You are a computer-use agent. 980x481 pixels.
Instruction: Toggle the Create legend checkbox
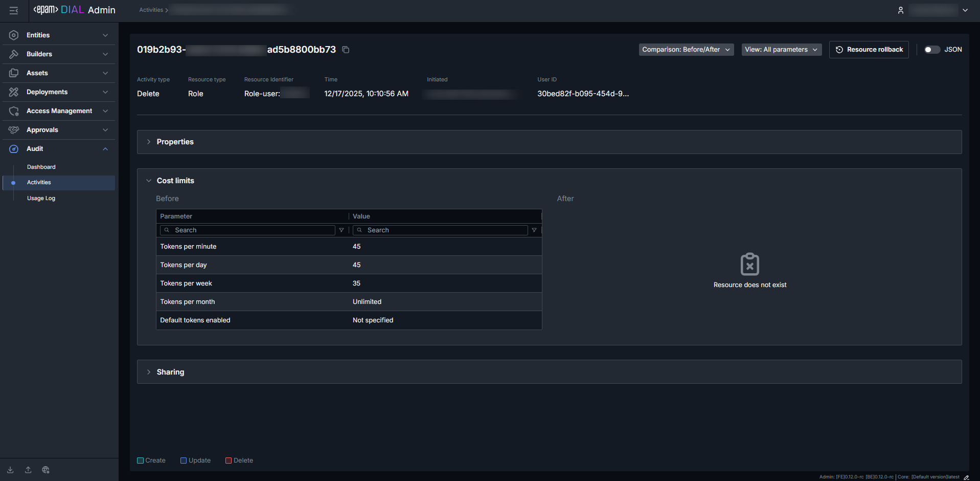coord(141,461)
